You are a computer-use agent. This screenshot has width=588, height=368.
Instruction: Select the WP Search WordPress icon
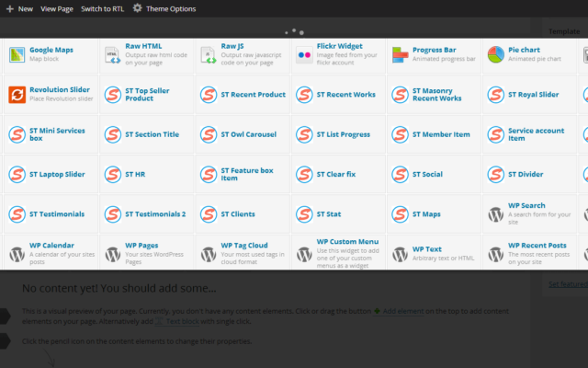[x=496, y=214]
